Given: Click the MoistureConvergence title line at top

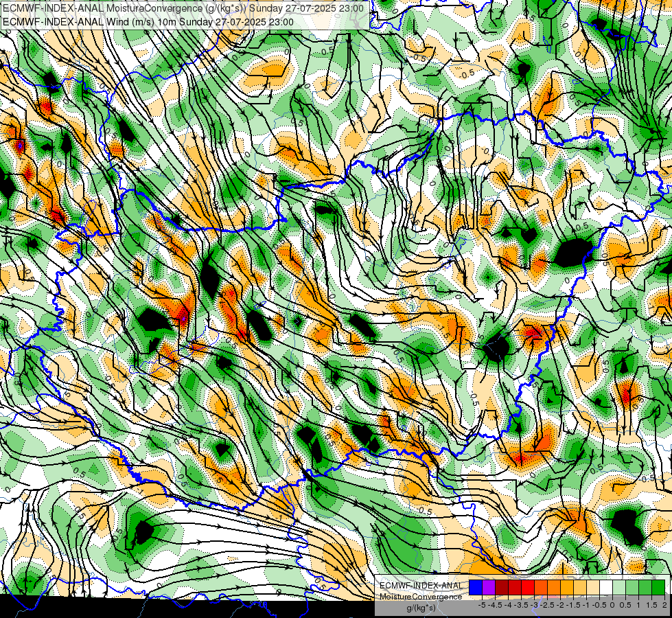Looking at the screenshot, I should [x=183, y=8].
